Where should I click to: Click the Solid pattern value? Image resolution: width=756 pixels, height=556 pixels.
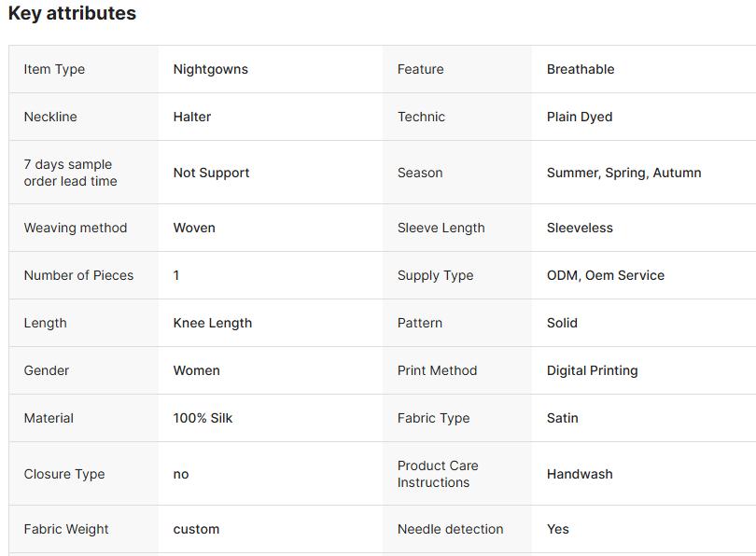[562, 323]
